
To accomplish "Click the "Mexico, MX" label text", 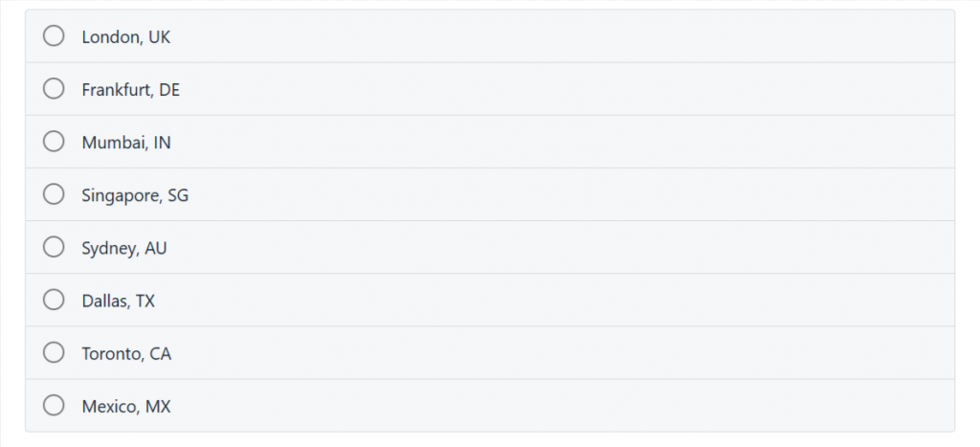I will 126,407.
